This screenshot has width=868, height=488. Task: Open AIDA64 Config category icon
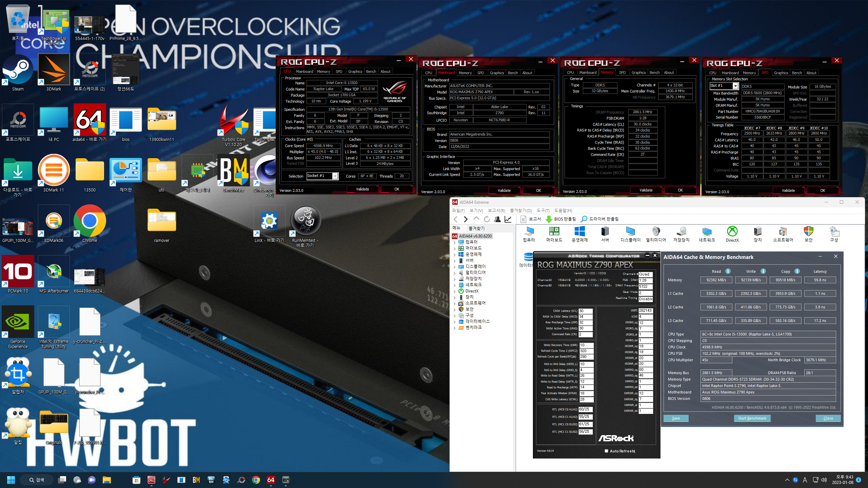834,234
